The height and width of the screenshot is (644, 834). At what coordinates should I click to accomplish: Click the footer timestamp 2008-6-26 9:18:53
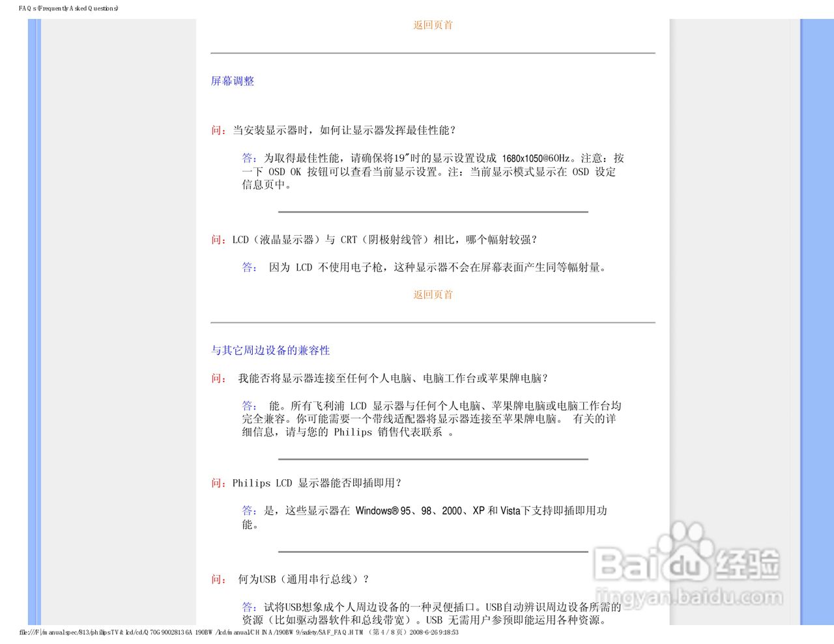click(434, 632)
